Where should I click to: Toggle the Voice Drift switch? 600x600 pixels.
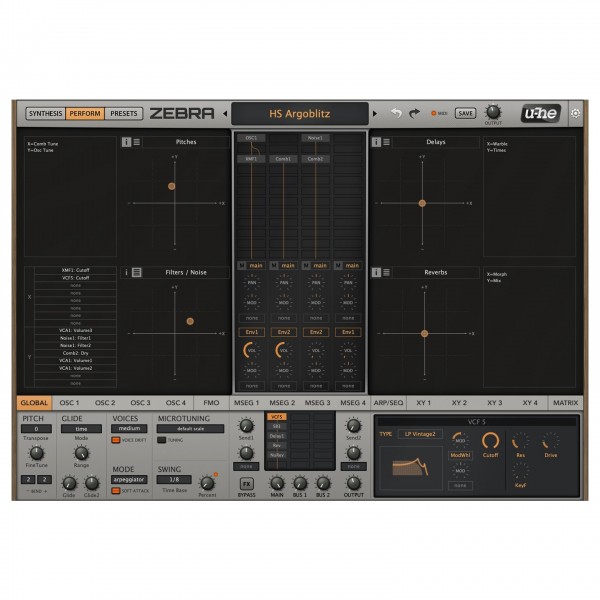point(116,440)
